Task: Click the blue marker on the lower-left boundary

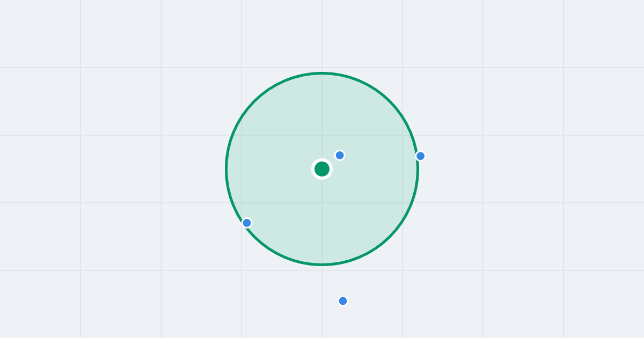Action: point(247,223)
